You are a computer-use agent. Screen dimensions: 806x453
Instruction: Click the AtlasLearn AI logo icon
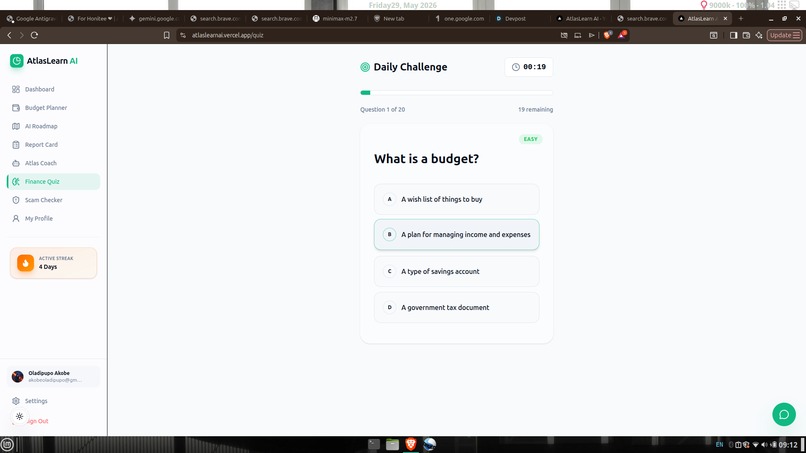[x=16, y=61]
